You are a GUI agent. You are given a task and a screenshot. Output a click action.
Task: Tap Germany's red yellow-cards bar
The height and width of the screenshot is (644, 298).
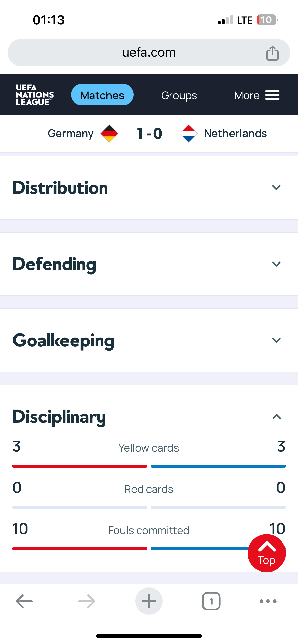point(80,466)
